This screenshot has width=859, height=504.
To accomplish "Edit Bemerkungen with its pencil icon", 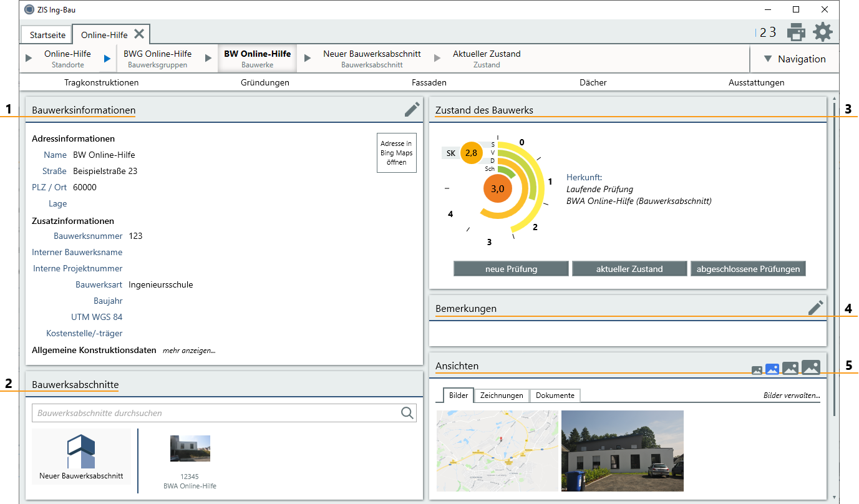I will coord(816,308).
